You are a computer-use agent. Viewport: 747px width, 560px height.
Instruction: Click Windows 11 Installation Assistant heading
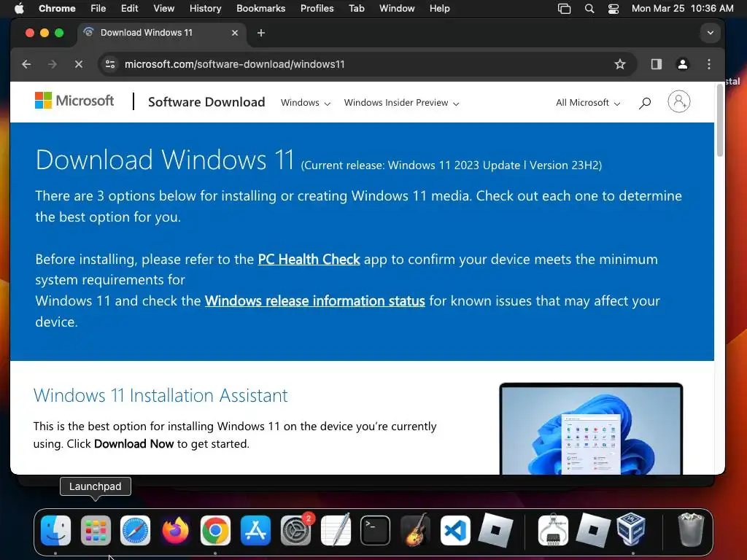pyautogui.click(x=160, y=395)
